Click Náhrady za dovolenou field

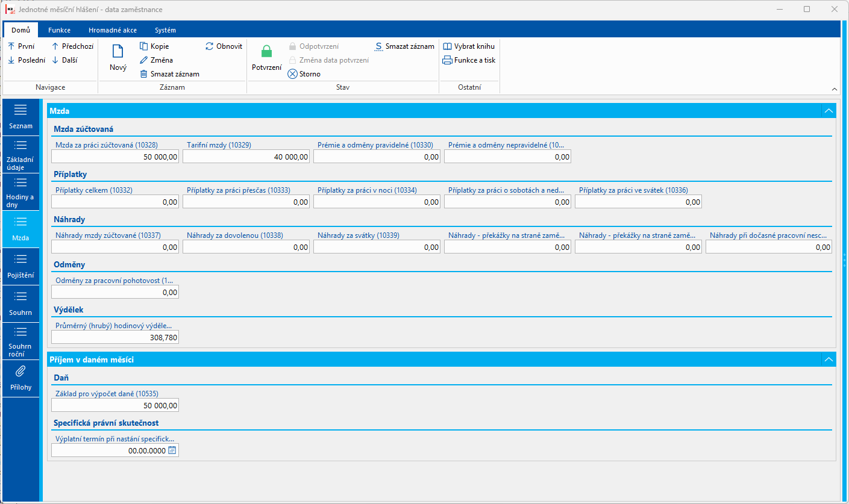246,247
